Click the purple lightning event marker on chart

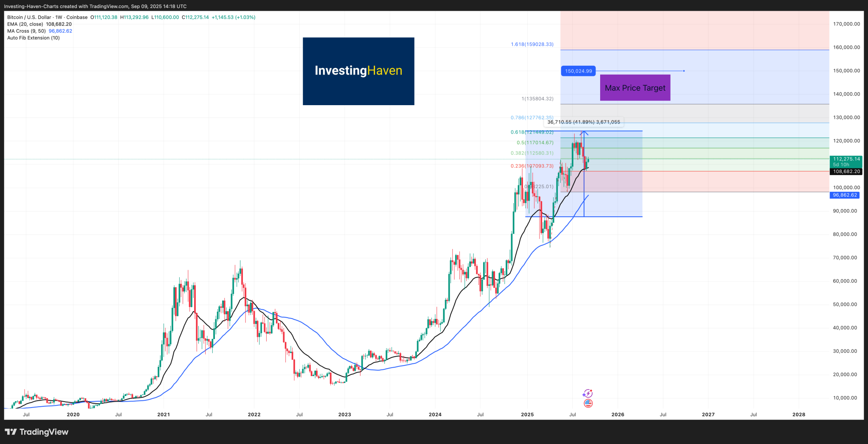[x=588, y=392]
